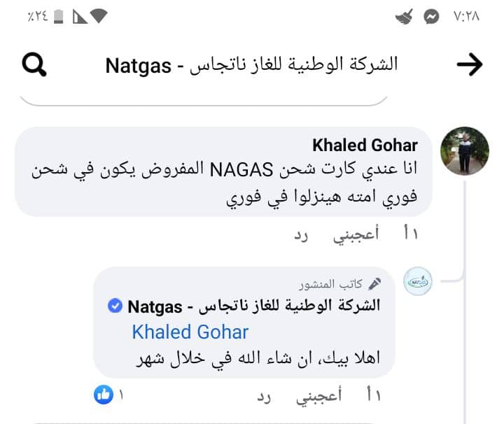
Task: Tap the Messenger icon in the status bar
Action: [x=432, y=16]
